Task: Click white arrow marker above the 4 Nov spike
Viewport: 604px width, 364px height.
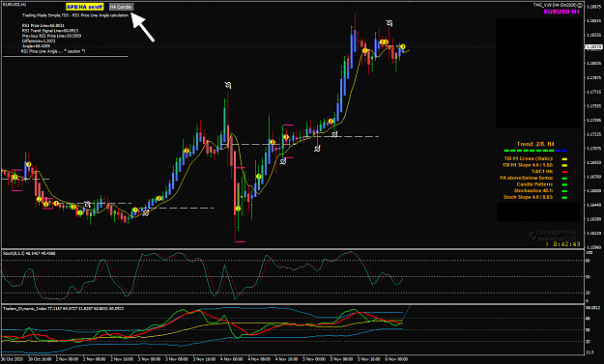Action: coord(228,85)
